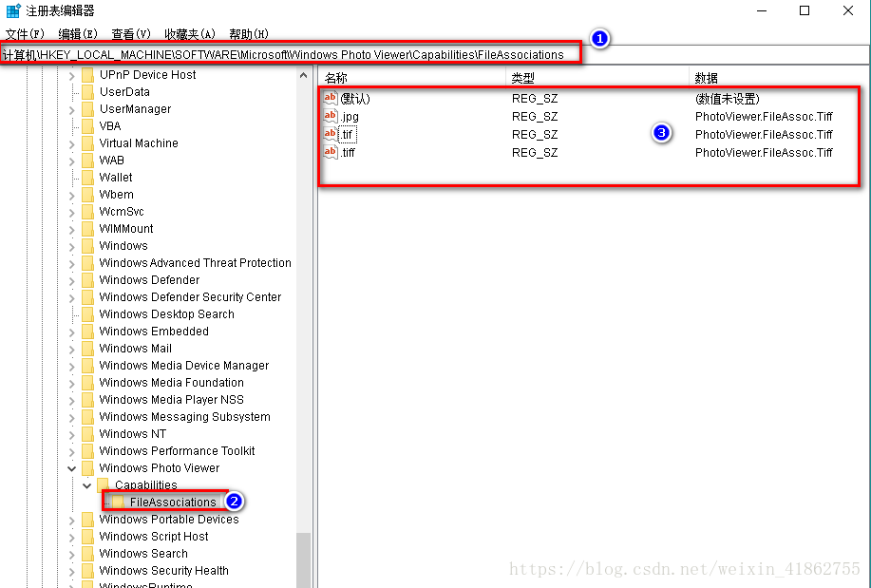Open the 文件(F) menu

pos(25,34)
